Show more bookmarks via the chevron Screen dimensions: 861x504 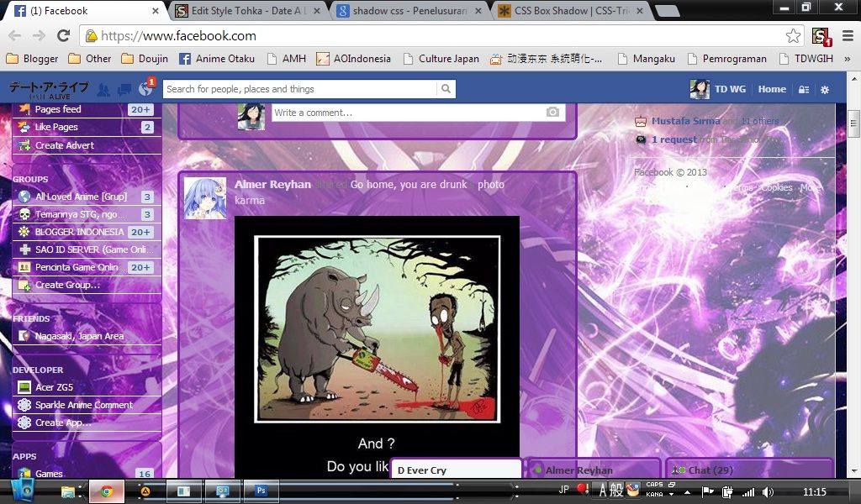point(848,59)
